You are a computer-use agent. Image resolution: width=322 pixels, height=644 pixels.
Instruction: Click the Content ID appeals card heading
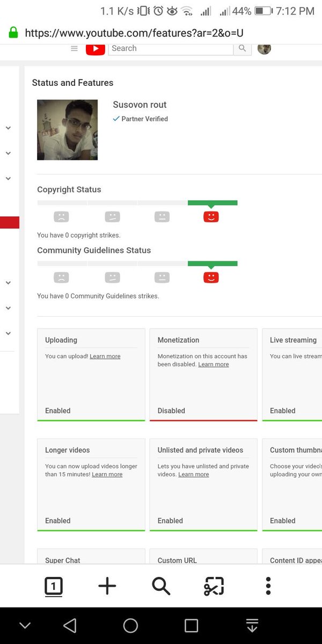[x=296, y=560]
